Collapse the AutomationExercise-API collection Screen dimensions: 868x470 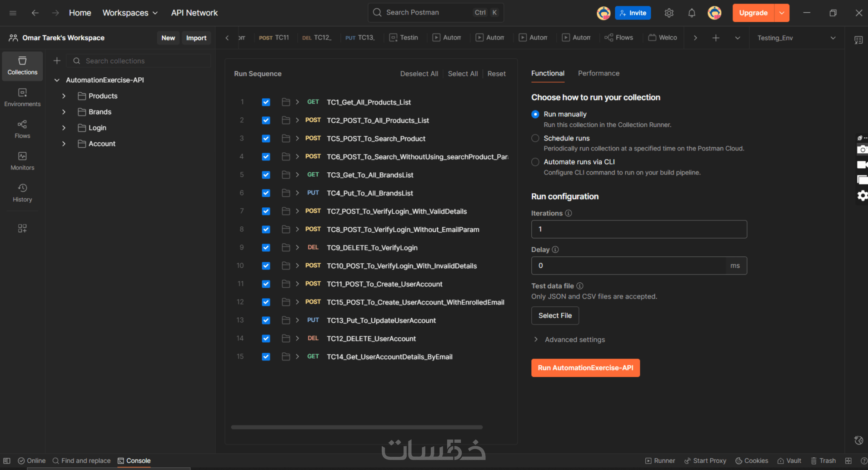57,80
